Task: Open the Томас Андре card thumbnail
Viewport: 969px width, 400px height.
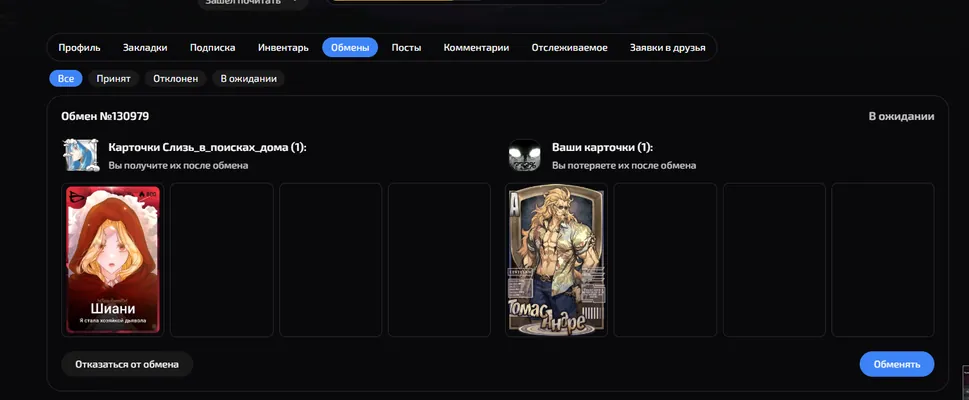Action: coord(556,262)
